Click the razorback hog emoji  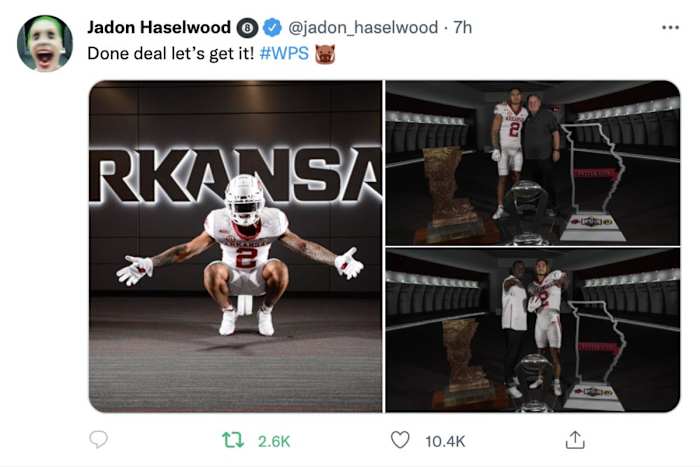click(x=324, y=53)
